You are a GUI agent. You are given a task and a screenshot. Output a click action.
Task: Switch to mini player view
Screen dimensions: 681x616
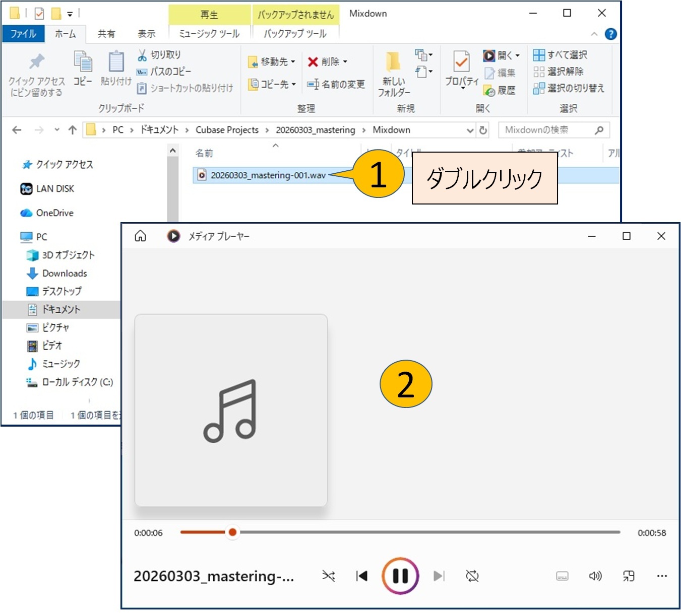(x=629, y=576)
